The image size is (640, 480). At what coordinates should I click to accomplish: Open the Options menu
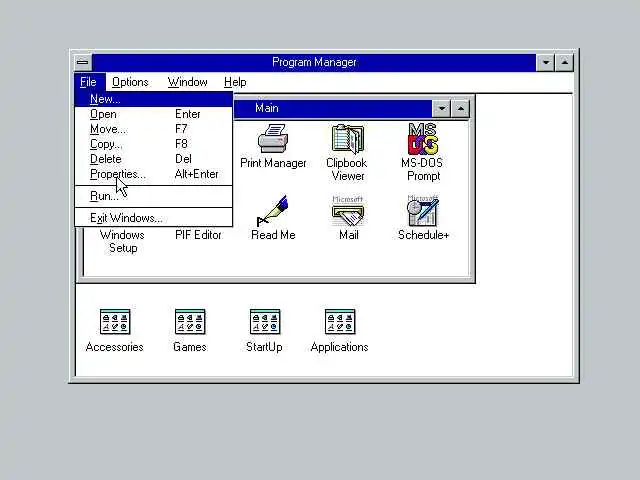coord(130,82)
